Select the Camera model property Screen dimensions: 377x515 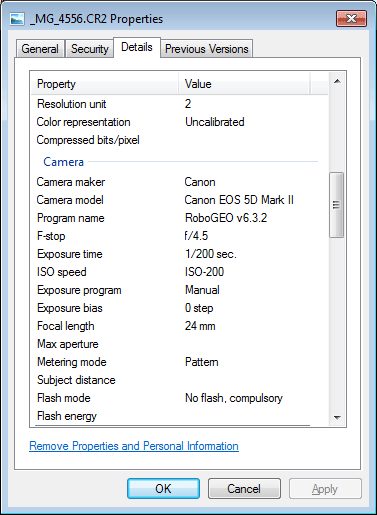coord(70,200)
